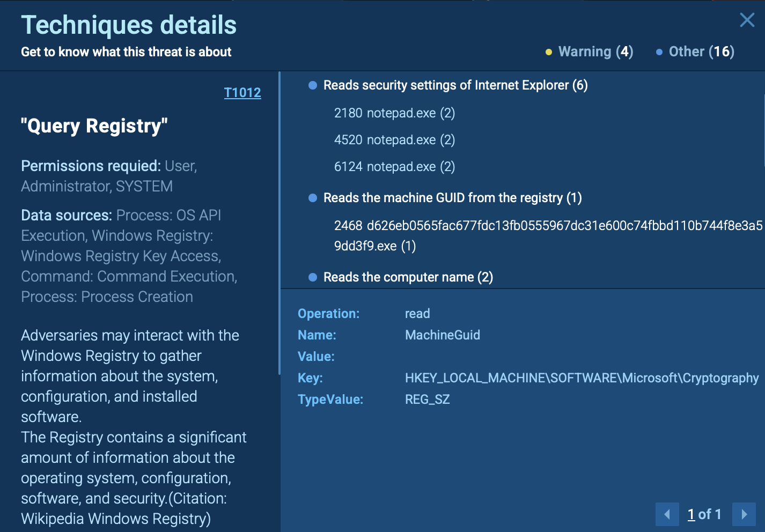Close the Techniques details panel
This screenshot has height=532, width=765.
click(x=747, y=20)
